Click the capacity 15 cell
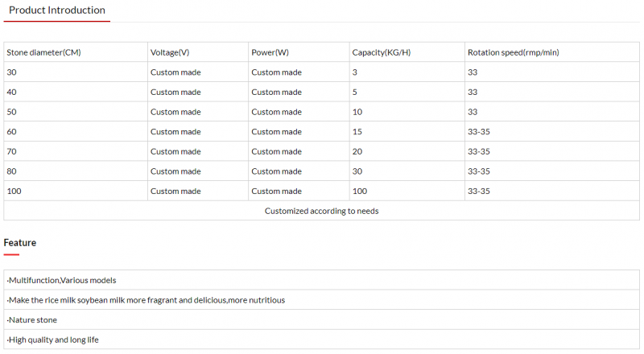 tap(357, 131)
